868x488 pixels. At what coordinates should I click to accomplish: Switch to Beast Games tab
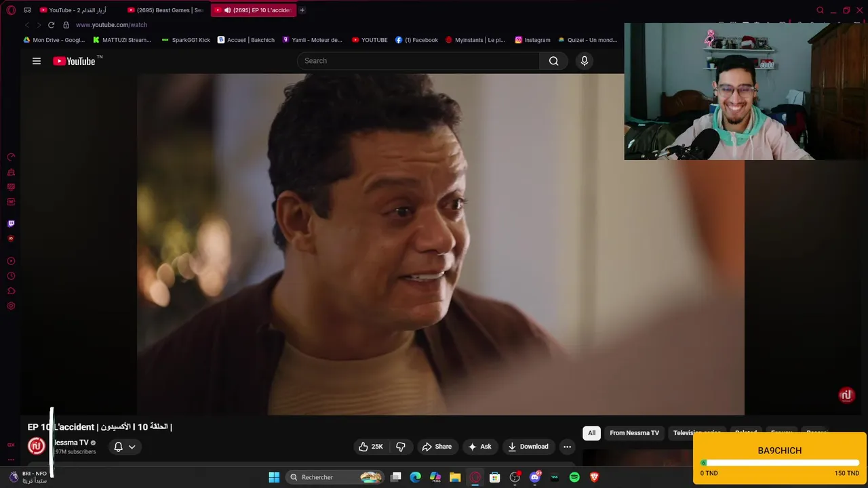click(165, 10)
